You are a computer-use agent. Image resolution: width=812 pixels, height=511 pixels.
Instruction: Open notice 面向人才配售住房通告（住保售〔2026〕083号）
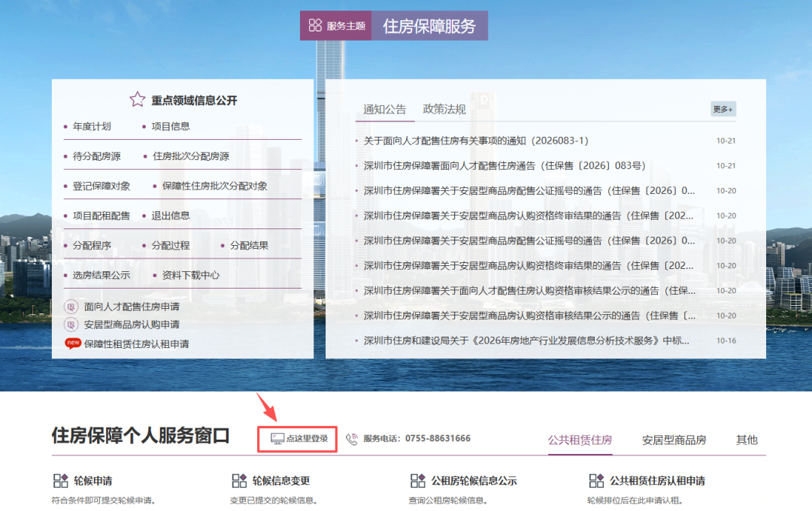(x=504, y=165)
